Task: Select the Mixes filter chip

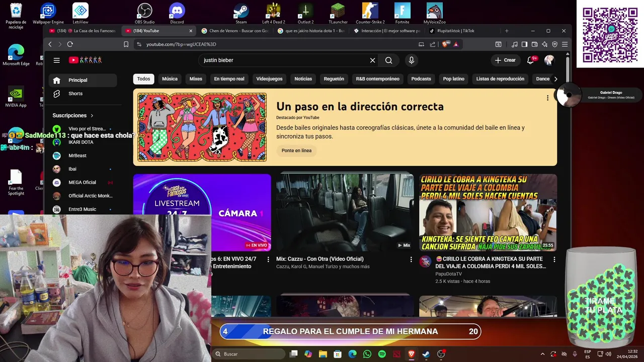Action: click(196, 79)
